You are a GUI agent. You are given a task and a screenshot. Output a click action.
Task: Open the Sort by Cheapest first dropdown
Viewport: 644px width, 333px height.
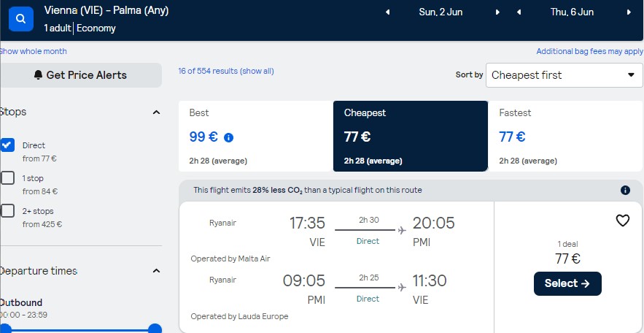[x=564, y=75]
